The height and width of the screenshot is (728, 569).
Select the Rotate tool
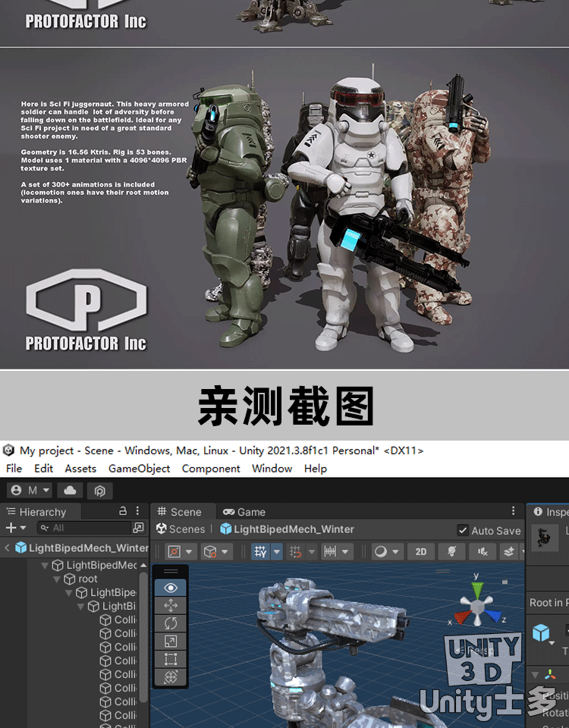click(171, 623)
